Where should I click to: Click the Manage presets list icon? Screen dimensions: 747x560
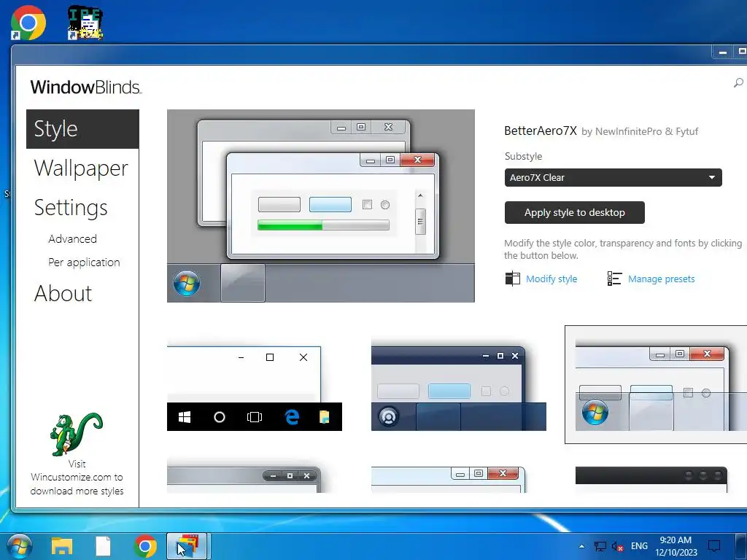tap(614, 279)
